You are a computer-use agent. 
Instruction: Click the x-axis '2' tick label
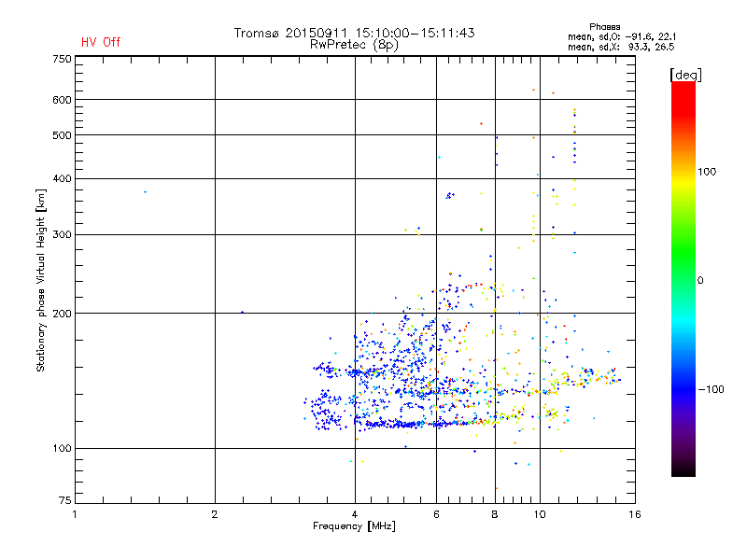point(215,514)
